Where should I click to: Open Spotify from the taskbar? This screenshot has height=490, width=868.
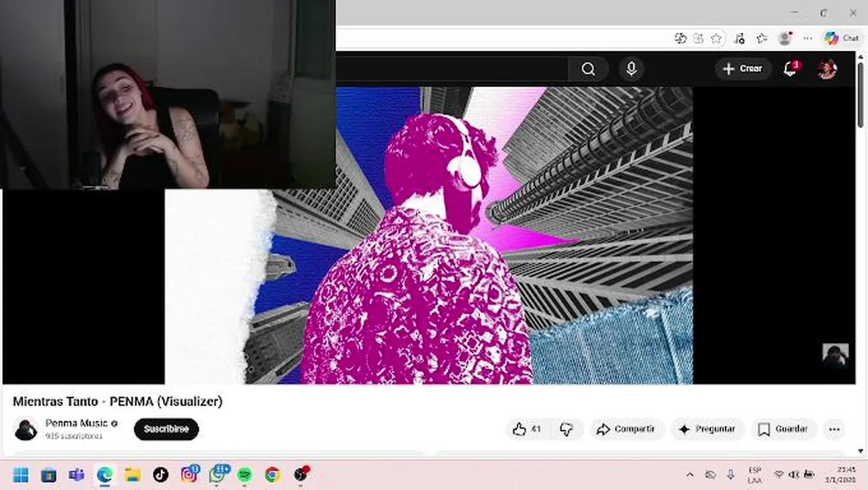tap(244, 474)
